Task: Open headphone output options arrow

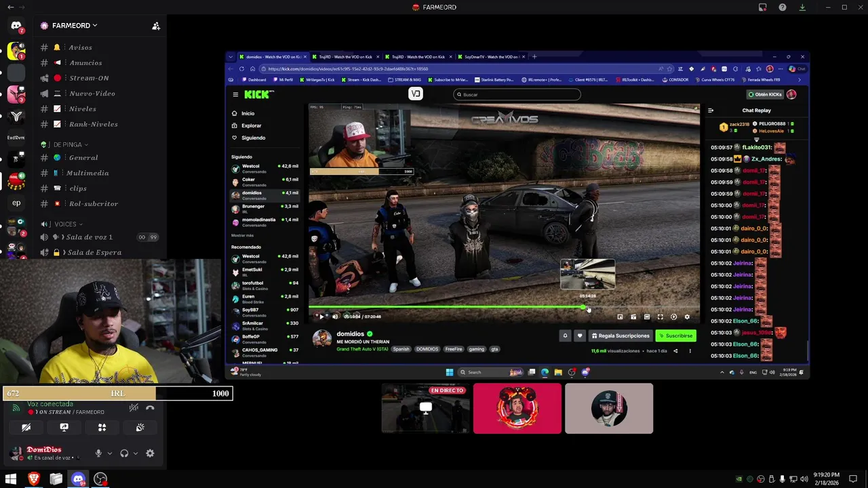Action: (x=135, y=453)
